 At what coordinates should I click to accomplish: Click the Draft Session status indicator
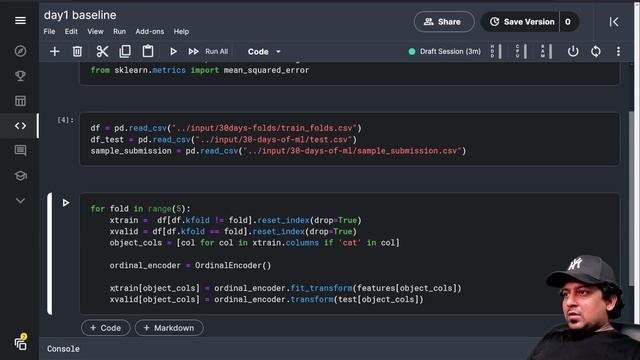pos(444,51)
